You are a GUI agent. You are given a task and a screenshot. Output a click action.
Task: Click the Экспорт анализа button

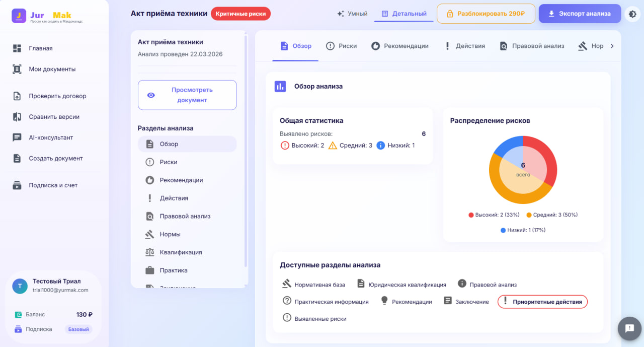coord(580,14)
